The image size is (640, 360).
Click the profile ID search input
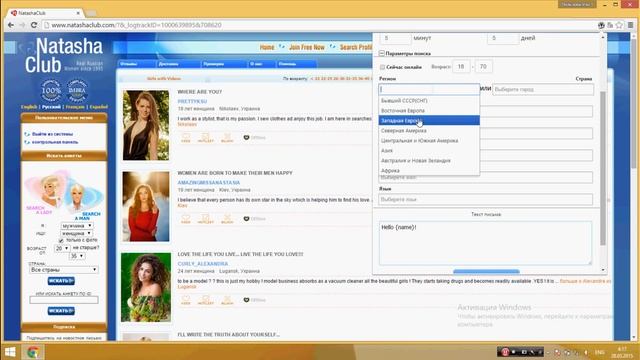[x=64, y=300]
